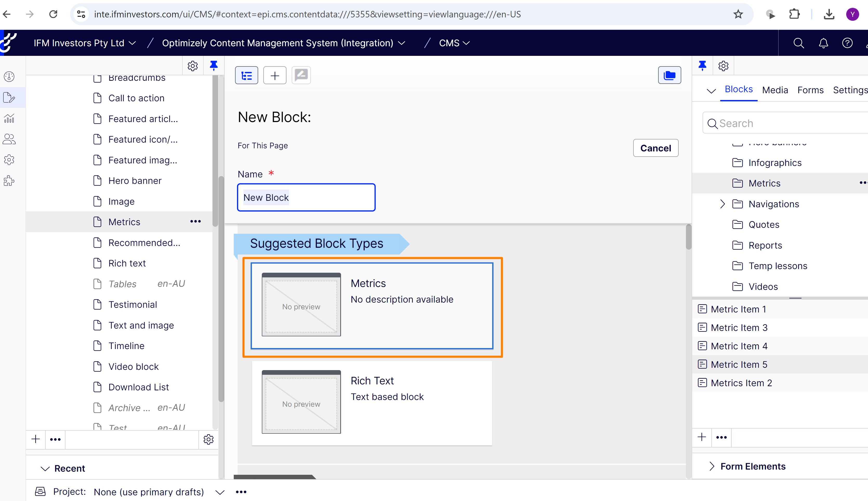This screenshot has width=868, height=501.
Task: Click the notifications bell icon
Action: click(823, 43)
